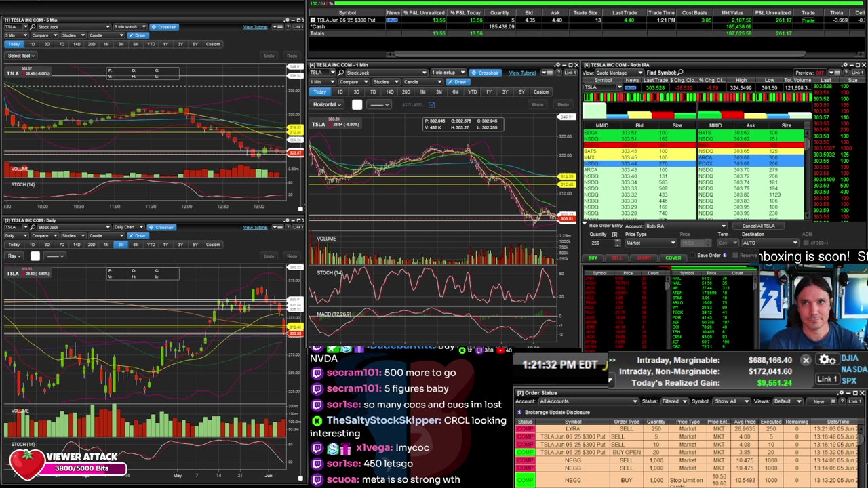The image size is (868, 488).
Task: Click the SHORT order button
Action: [644, 258]
